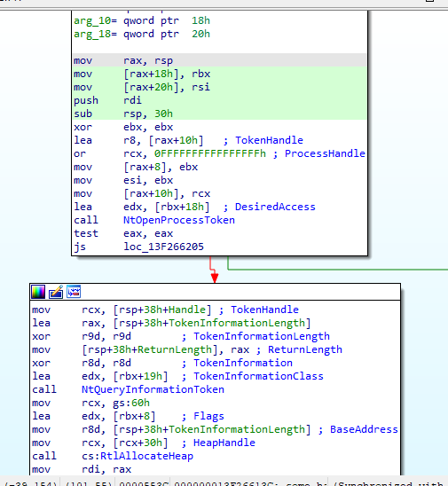Click the group nodes icon in block header

point(74,292)
